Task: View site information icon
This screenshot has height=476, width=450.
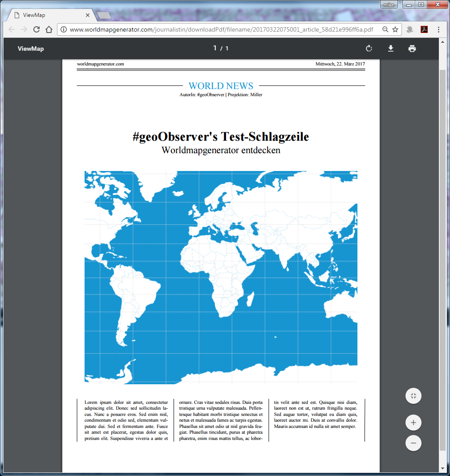Action: tap(63, 29)
